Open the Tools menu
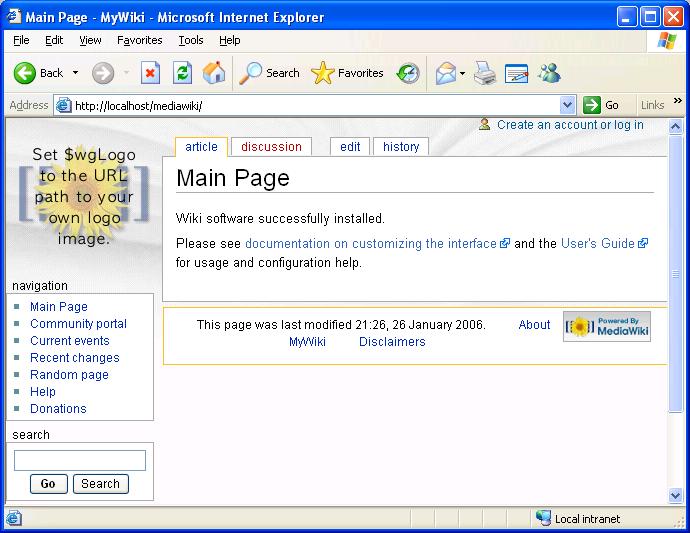This screenshot has width=690, height=533. [191, 40]
